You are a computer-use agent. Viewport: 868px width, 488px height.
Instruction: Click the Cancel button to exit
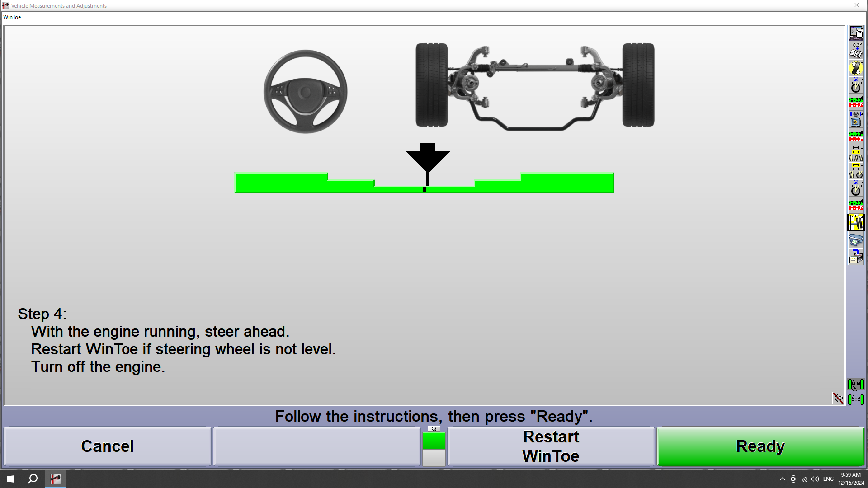[107, 446]
